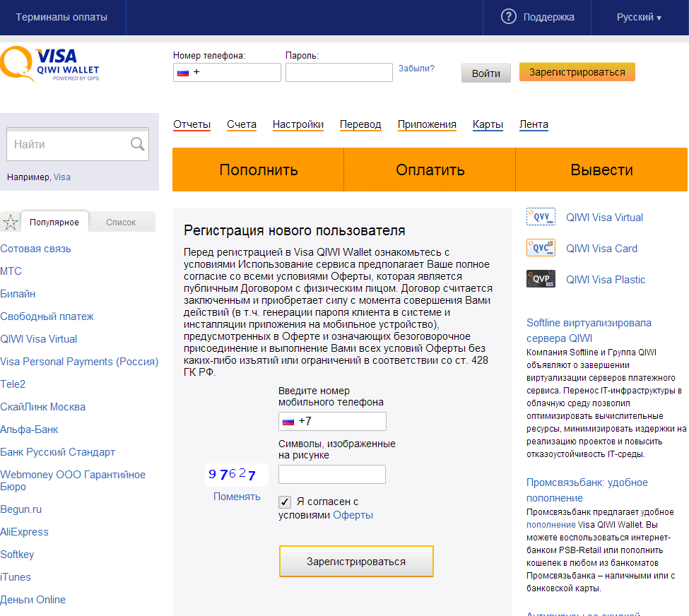
Task: Open the Лента menu item
Action: point(534,124)
